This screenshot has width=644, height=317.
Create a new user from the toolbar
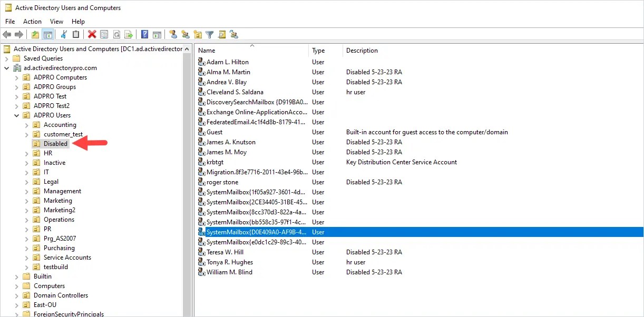pos(174,34)
